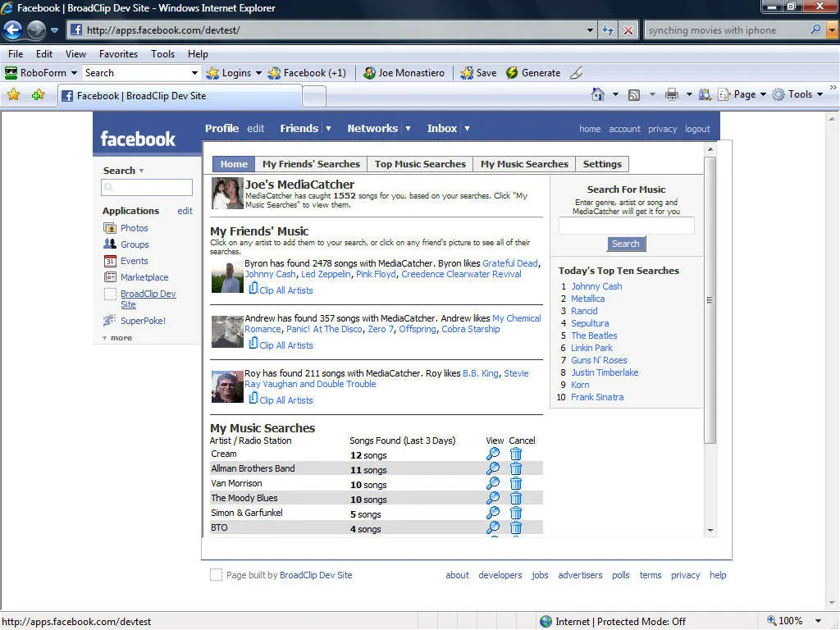Click the Frank Sinatra top search link
This screenshot has height=630, width=840.
pos(597,398)
